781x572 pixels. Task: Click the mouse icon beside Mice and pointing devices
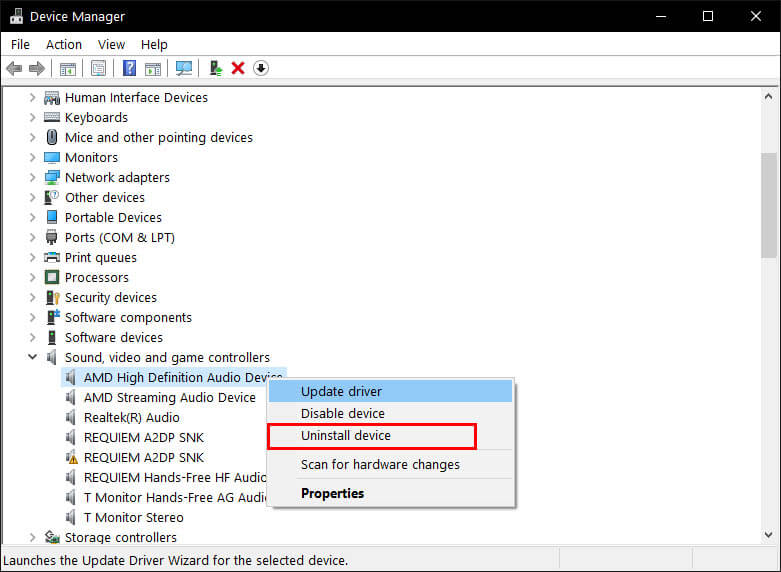(52, 138)
